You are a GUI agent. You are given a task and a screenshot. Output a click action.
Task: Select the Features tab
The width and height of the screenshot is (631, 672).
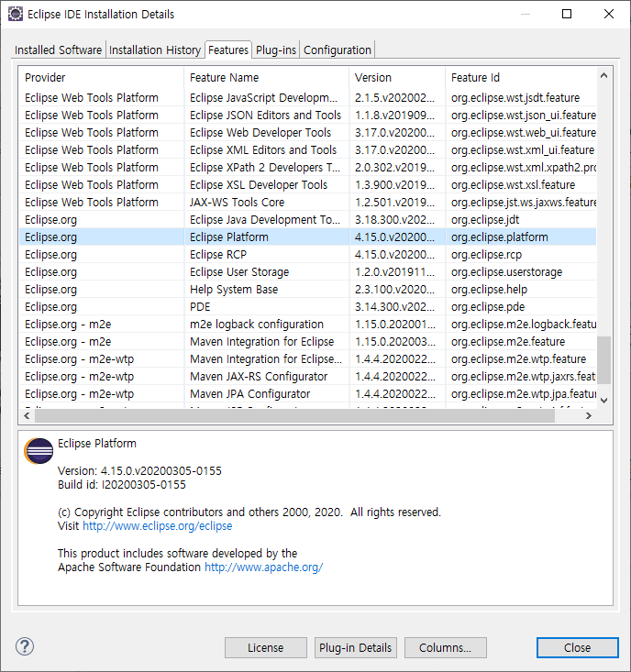pos(228,50)
